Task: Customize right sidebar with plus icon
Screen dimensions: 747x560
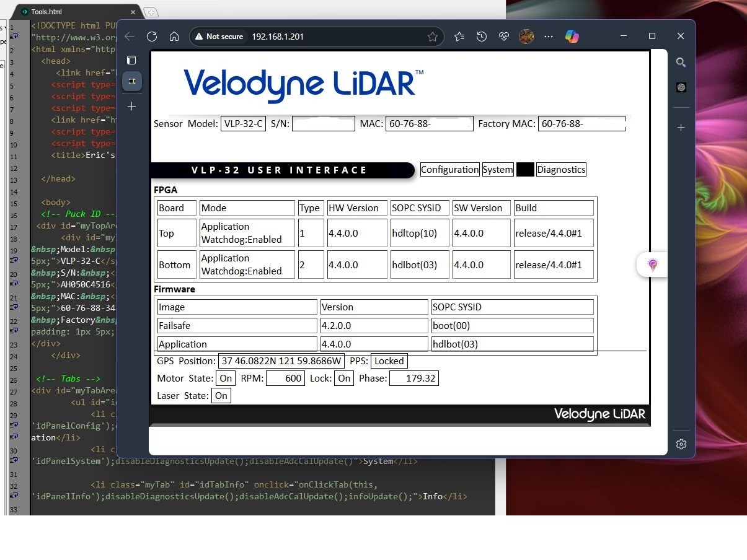Action: click(x=681, y=127)
